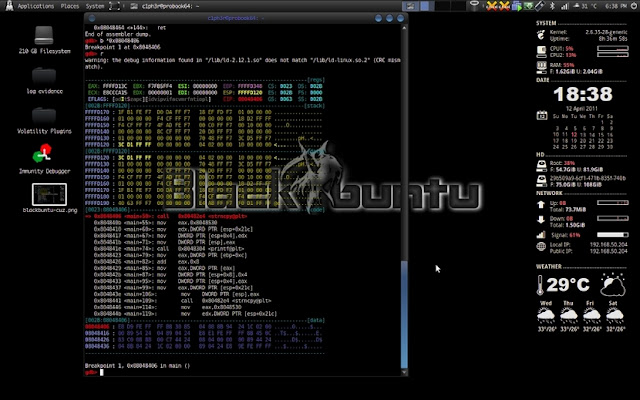Viewport: 640px width, 400px height.
Task: Click highlighted day 12 in Conky calendar
Action: (574, 134)
